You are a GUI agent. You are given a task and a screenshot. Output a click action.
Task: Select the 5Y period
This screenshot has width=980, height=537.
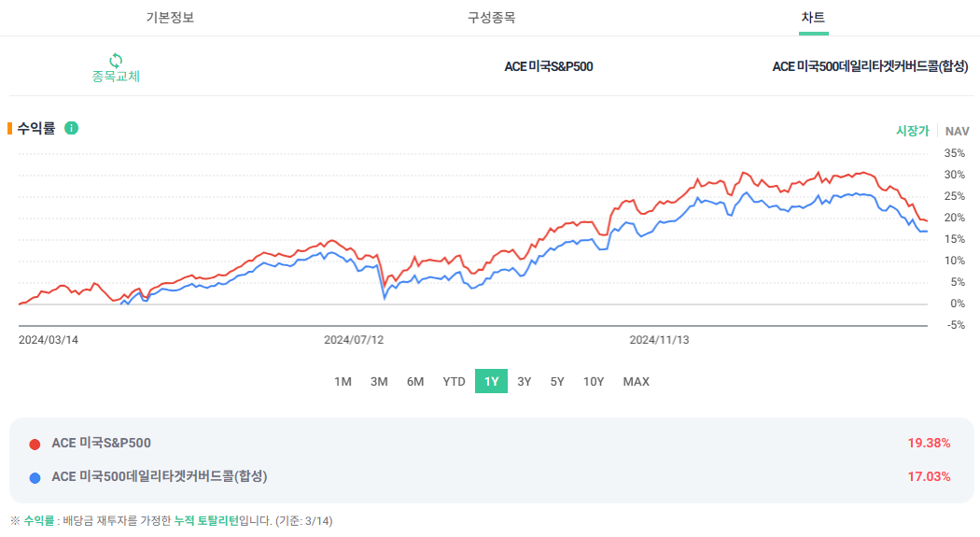[557, 381]
